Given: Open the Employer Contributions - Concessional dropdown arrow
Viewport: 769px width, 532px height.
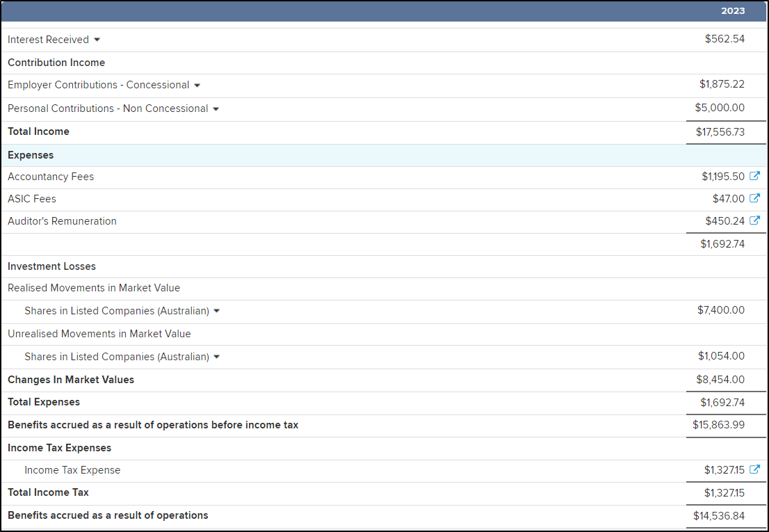Looking at the screenshot, I should tap(197, 85).
